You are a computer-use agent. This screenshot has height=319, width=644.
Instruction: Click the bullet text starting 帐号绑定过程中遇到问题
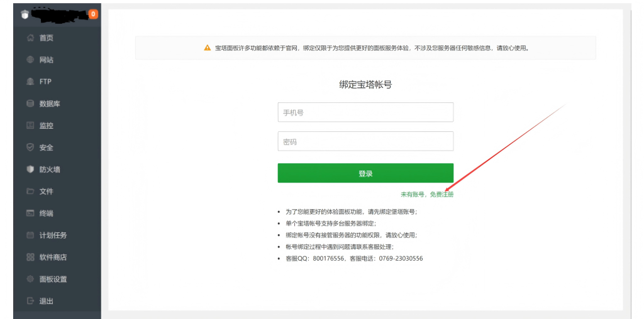click(x=340, y=247)
